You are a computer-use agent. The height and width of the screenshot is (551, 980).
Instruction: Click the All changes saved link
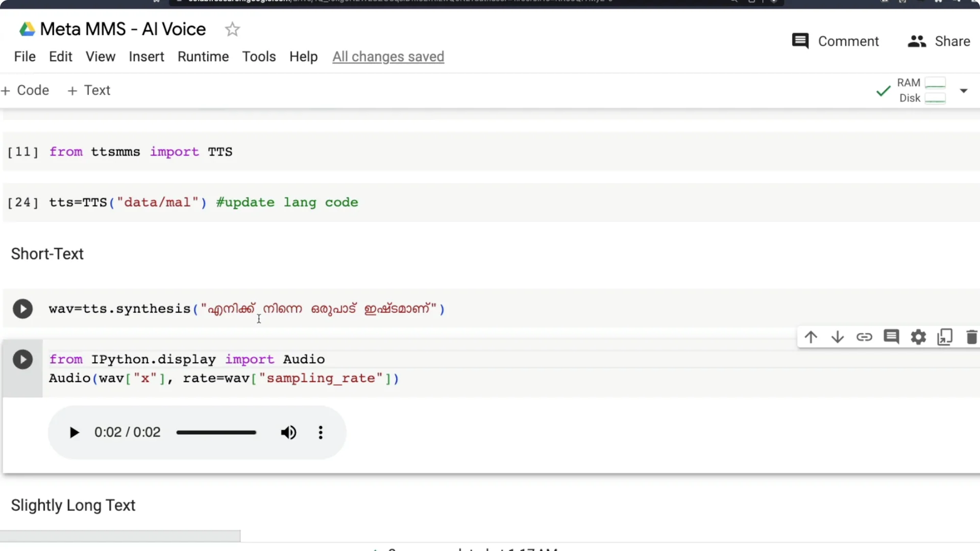coord(388,57)
